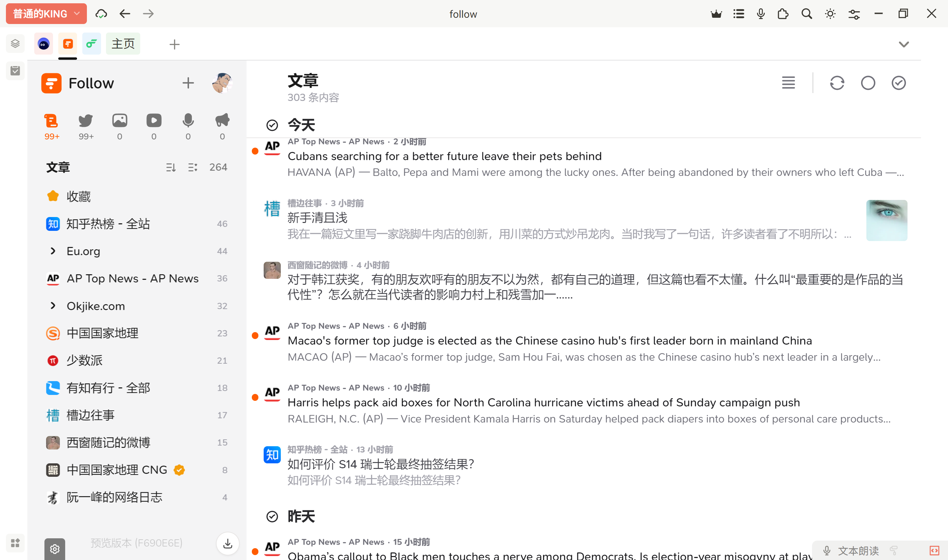
Task: Switch to the 主页 tab
Action: [123, 44]
